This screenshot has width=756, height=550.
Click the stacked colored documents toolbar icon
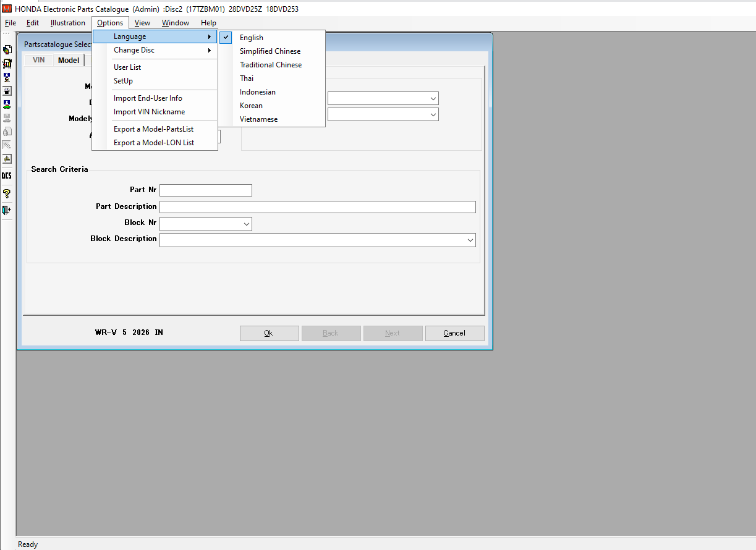[x=7, y=50]
